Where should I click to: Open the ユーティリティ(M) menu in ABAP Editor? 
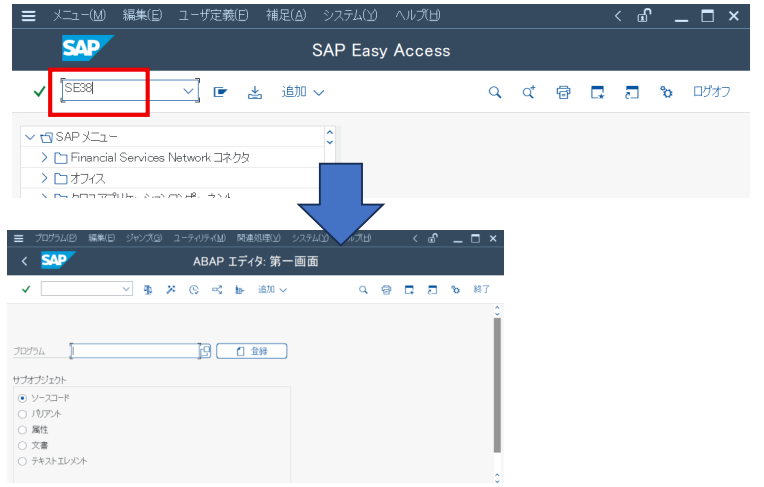[200, 238]
